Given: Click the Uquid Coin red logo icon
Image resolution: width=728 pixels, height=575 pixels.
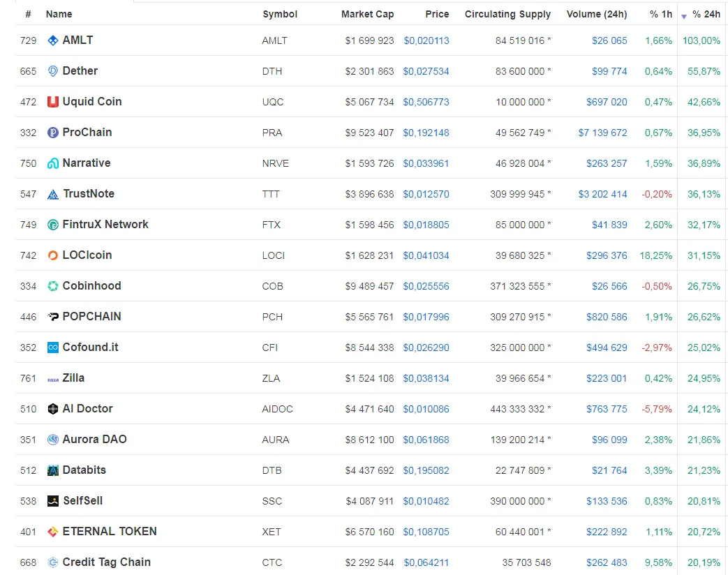Looking at the screenshot, I should point(53,102).
